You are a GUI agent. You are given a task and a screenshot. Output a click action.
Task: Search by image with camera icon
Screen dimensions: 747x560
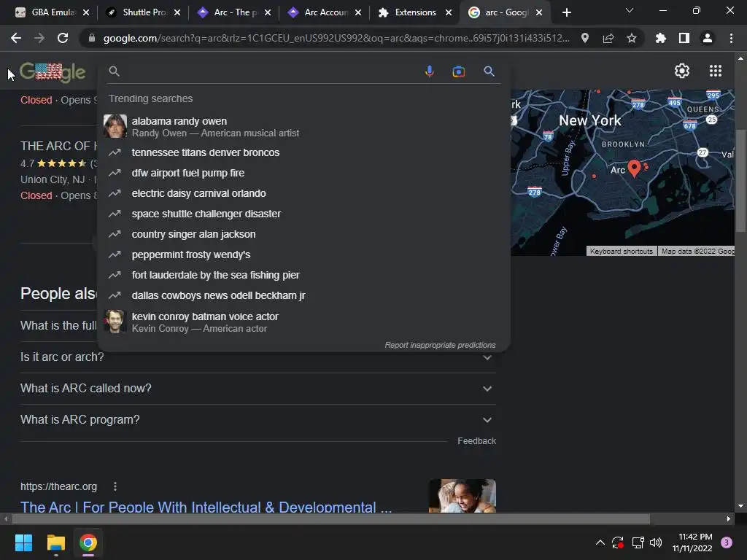(458, 71)
